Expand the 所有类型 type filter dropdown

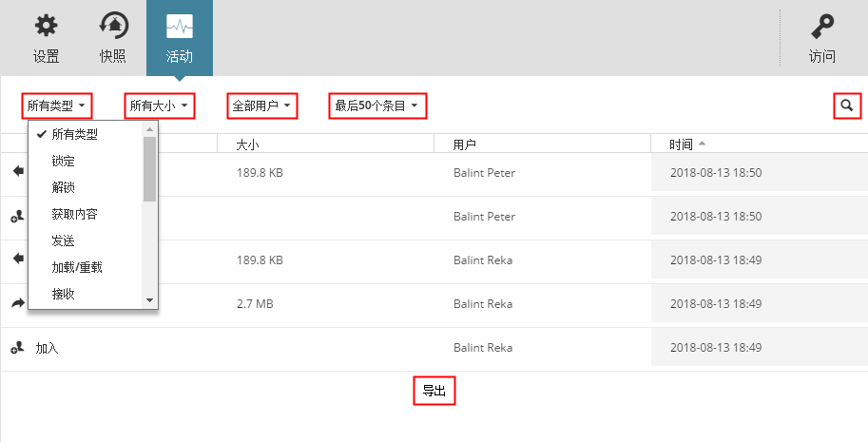(x=57, y=106)
